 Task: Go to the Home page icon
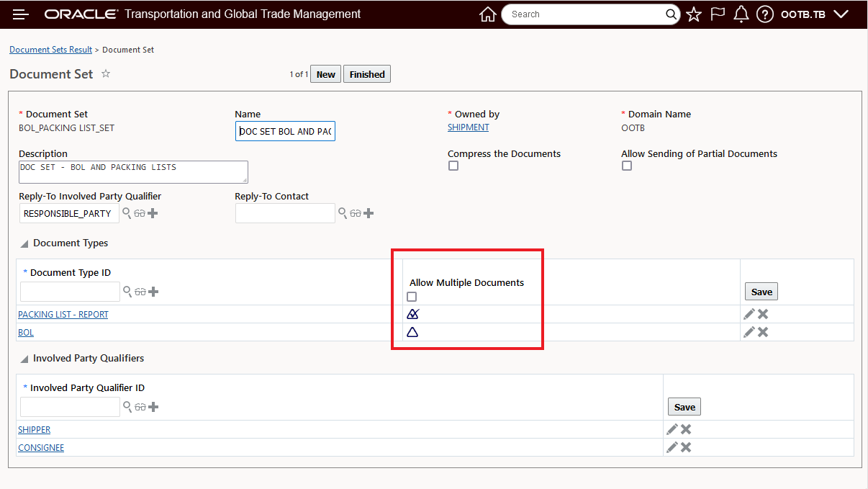[x=487, y=14]
